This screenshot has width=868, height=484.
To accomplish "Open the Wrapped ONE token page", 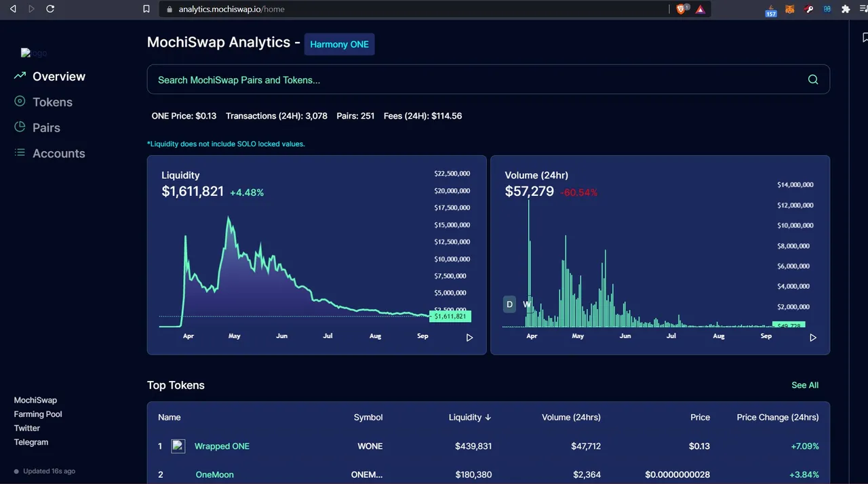I will pyautogui.click(x=222, y=446).
